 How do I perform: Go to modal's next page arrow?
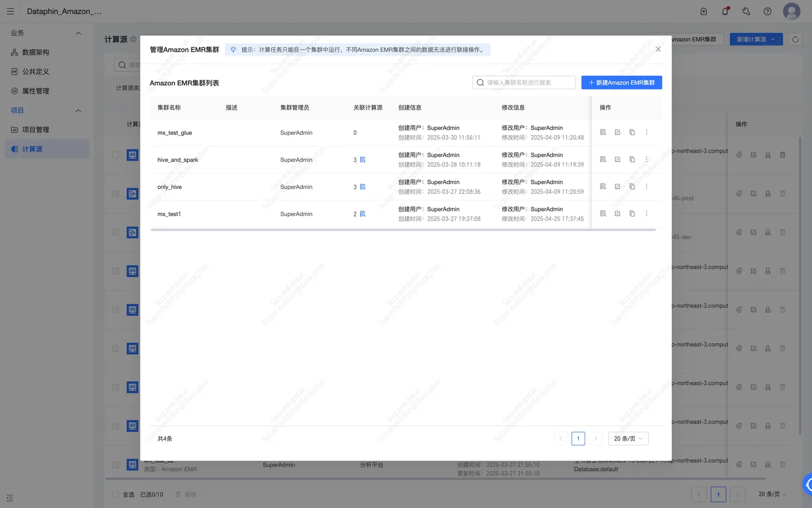tap(596, 438)
